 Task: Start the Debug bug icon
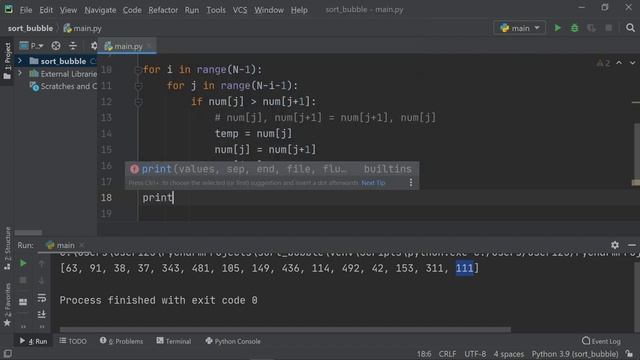(x=574, y=28)
